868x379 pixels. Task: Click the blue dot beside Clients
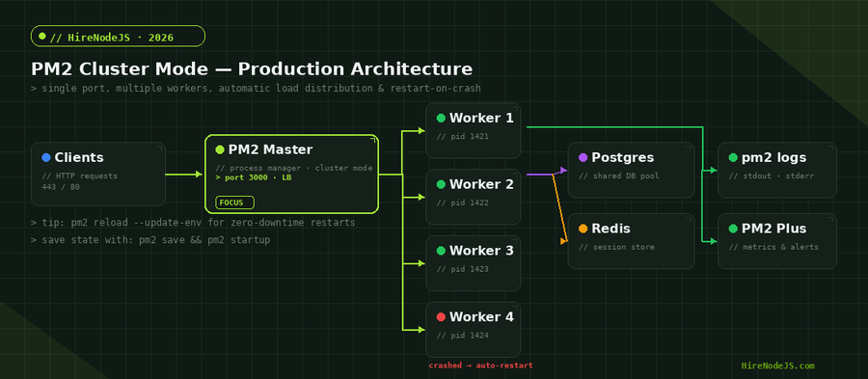pyautogui.click(x=46, y=158)
